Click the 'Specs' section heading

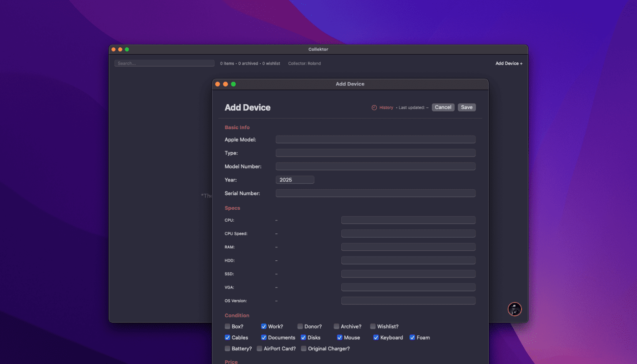(233, 208)
